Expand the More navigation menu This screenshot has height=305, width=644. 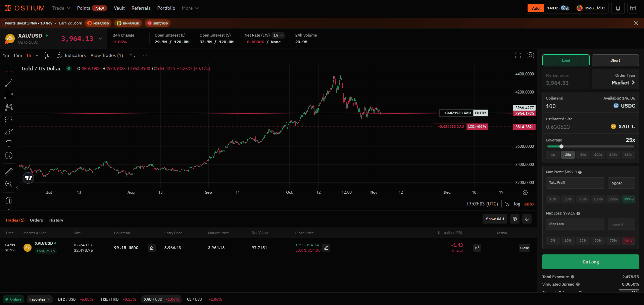(190, 8)
